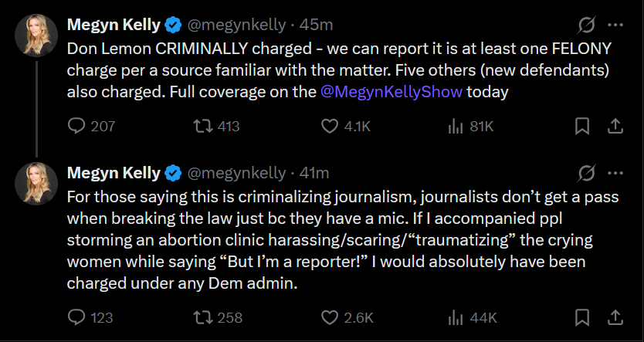View analytics for tweet with 81K views
Screen dimensions: 644x342
click(x=455, y=126)
